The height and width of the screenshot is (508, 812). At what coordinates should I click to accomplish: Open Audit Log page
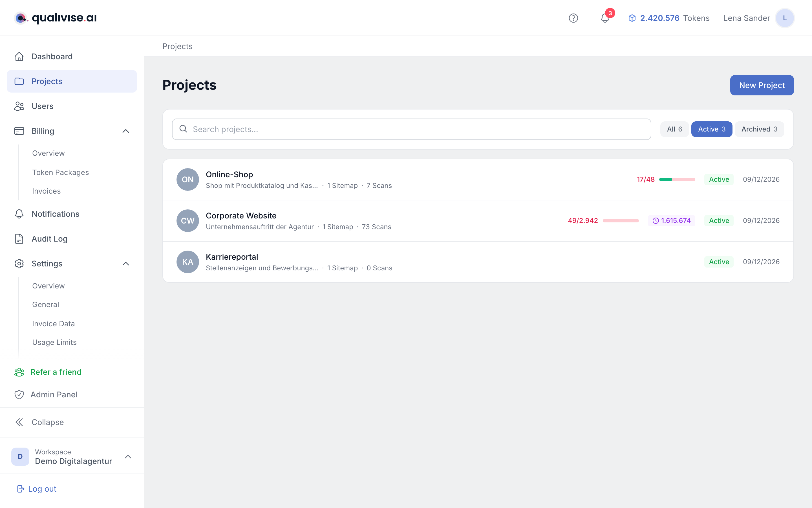(x=72, y=239)
